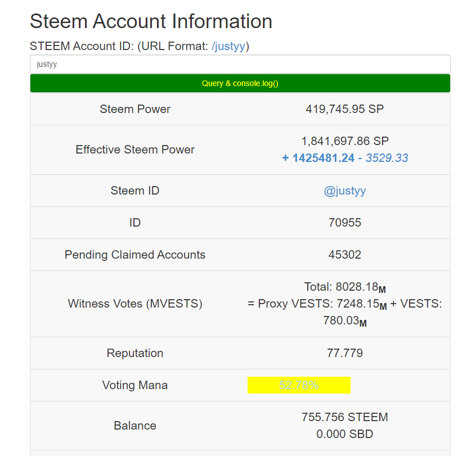Click the yellow Voting Mana progress bar
This screenshot has width=476, height=456.
point(299,385)
